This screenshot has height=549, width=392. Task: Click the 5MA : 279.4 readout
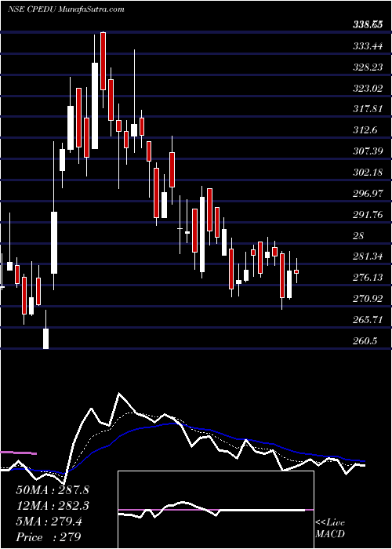(49, 522)
